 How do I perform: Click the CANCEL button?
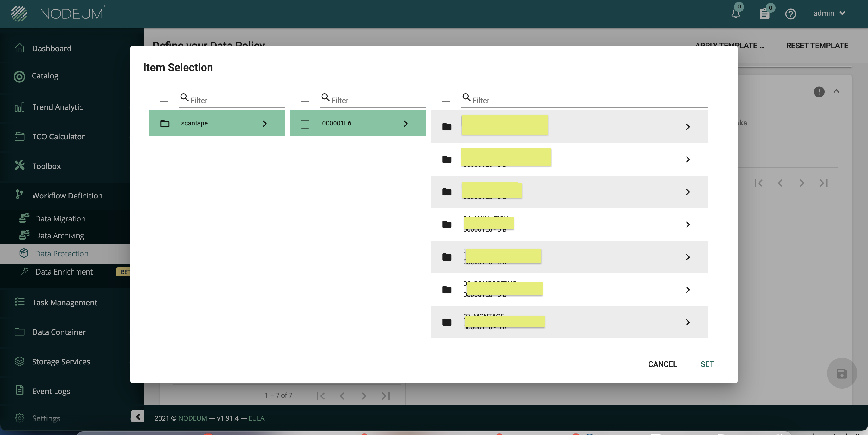tap(662, 364)
